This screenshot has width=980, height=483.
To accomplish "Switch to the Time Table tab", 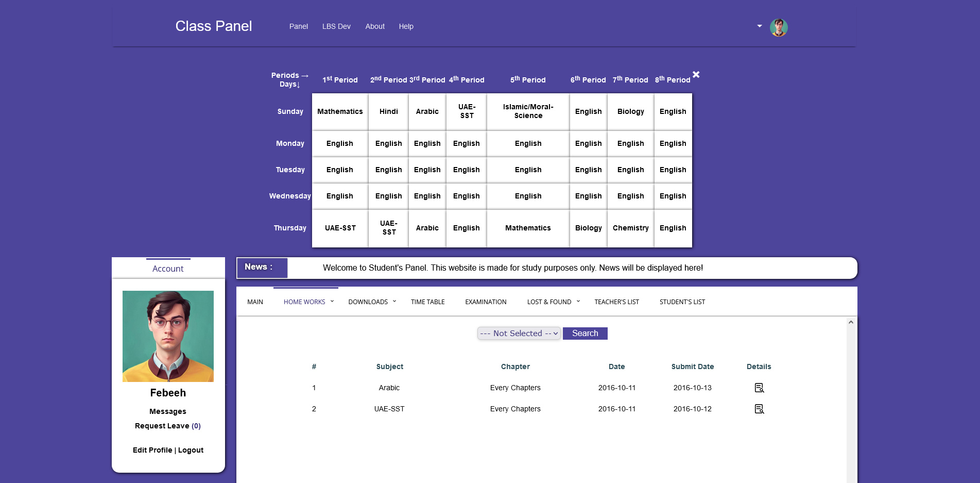I will tap(427, 302).
